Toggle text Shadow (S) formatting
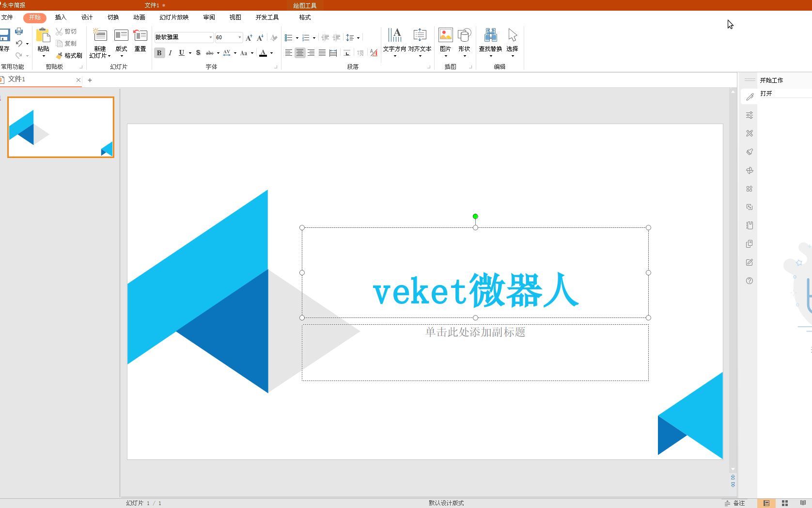 [x=198, y=53]
